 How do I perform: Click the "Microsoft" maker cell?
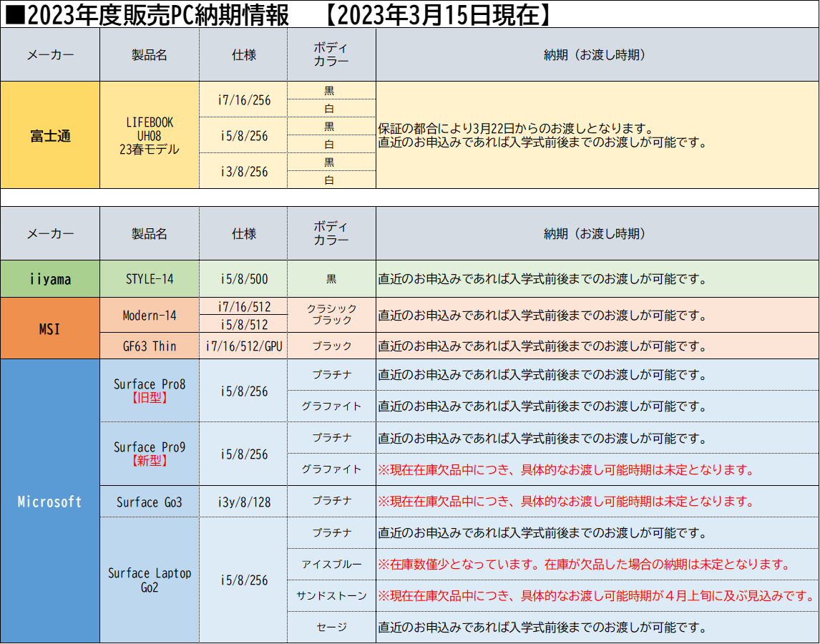[50, 501]
